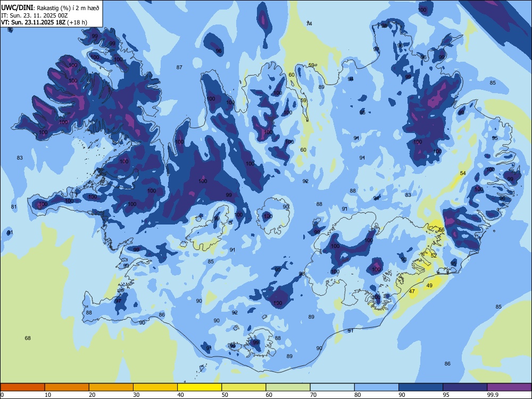
Task: Click the legend scale label 20
Action: 92,395
